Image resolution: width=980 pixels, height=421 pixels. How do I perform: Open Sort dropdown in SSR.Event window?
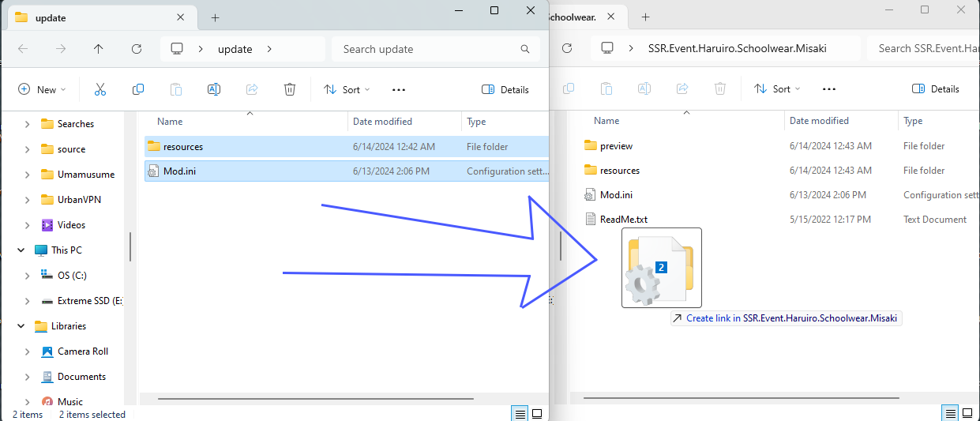pyautogui.click(x=777, y=88)
